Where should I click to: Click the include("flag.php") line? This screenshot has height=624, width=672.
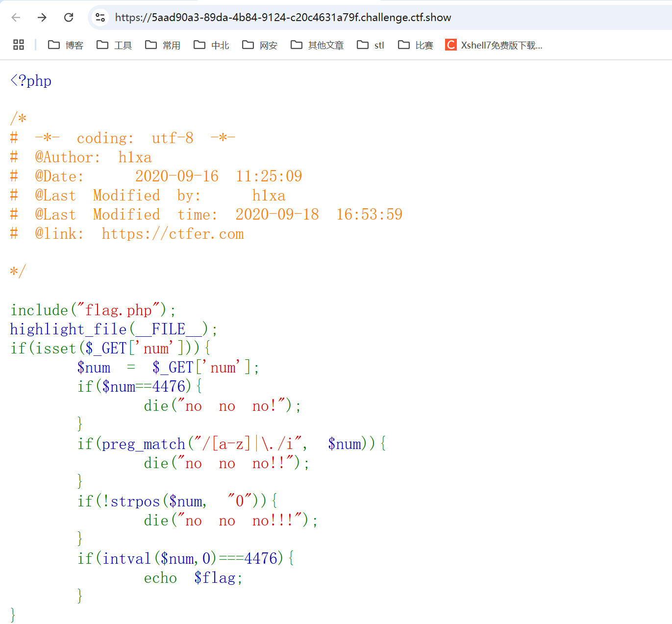click(x=93, y=310)
